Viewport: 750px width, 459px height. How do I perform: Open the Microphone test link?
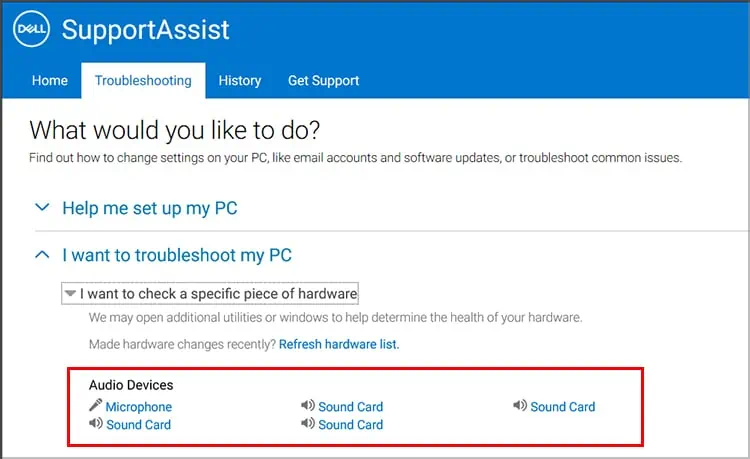tap(138, 407)
